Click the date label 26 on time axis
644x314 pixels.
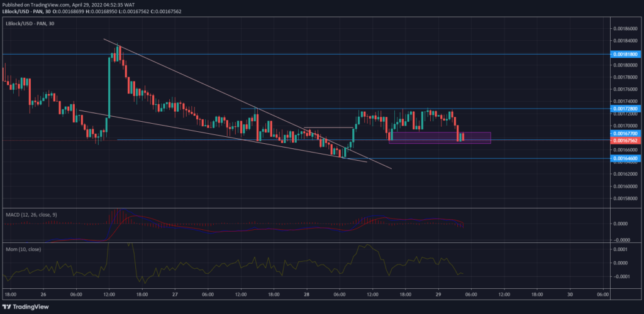click(43, 295)
